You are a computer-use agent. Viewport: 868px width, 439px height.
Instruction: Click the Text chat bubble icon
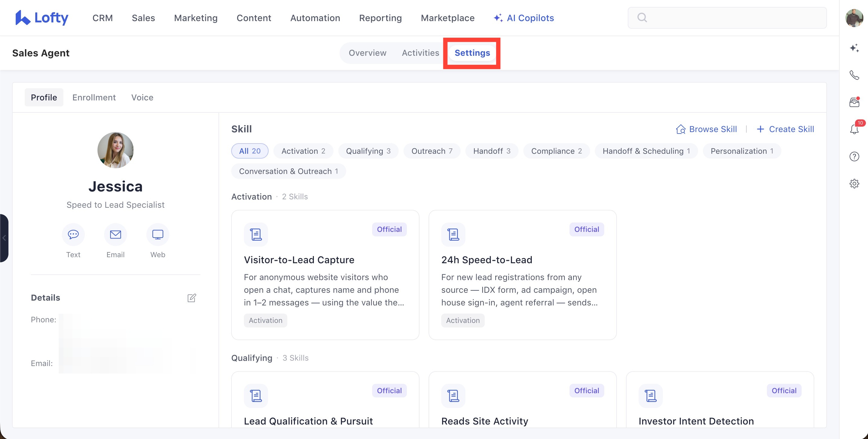[73, 234]
